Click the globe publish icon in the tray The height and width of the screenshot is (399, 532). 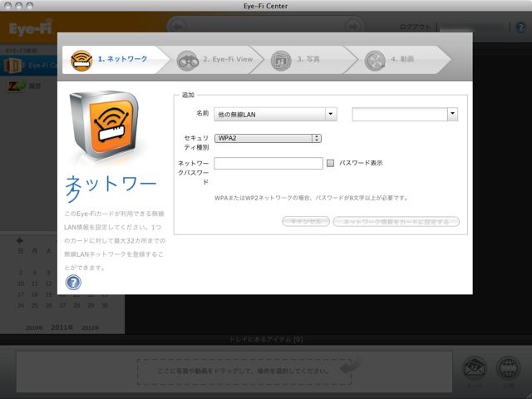click(x=508, y=368)
